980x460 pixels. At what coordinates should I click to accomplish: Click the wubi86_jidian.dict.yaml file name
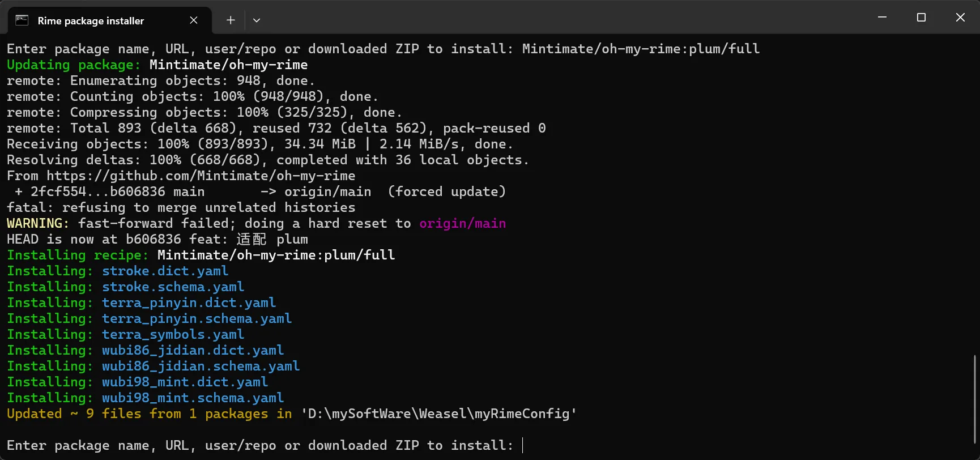(x=193, y=351)
